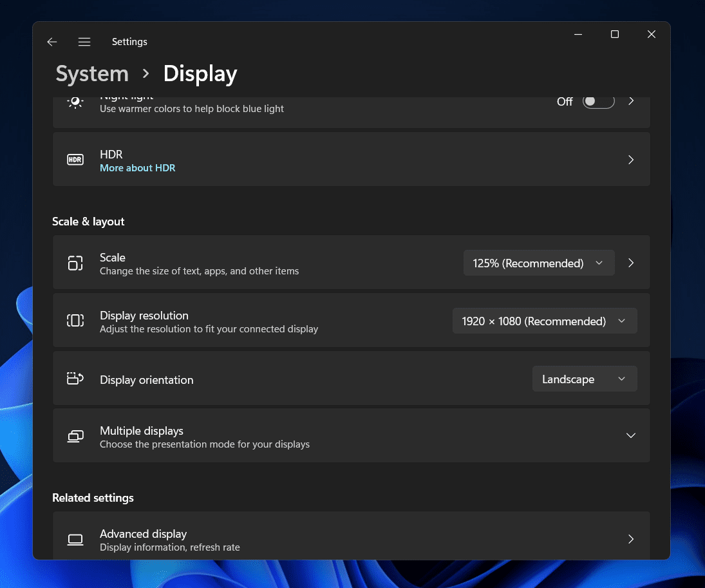Open HDR settings via chevron arrow
Viewport: 705px width, 588px height.
tap(631, 160)
